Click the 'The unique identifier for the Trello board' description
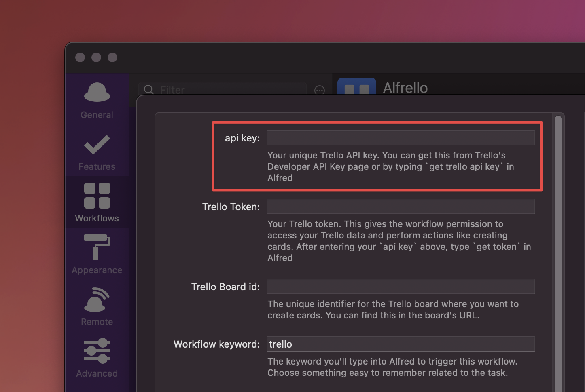Viewport: 585px width, 392px height. point(393,310)
